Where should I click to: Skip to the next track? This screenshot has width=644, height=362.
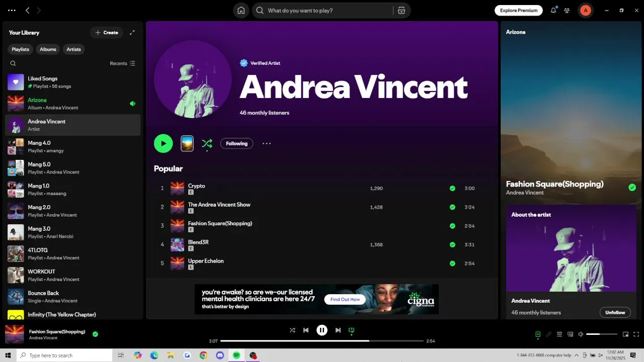pyautogui.click(x=338, y=330)
